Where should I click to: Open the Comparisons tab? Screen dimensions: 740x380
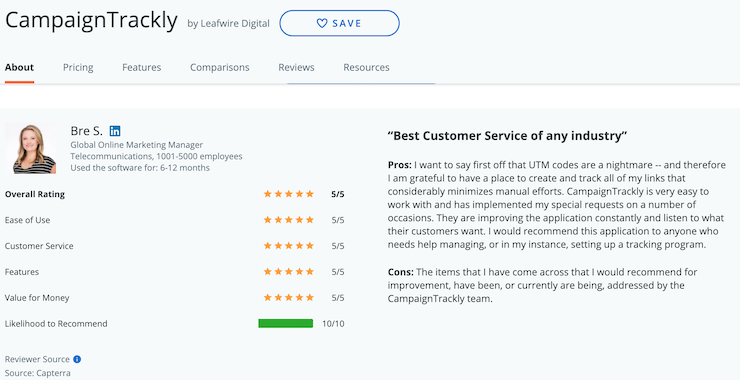219,68
